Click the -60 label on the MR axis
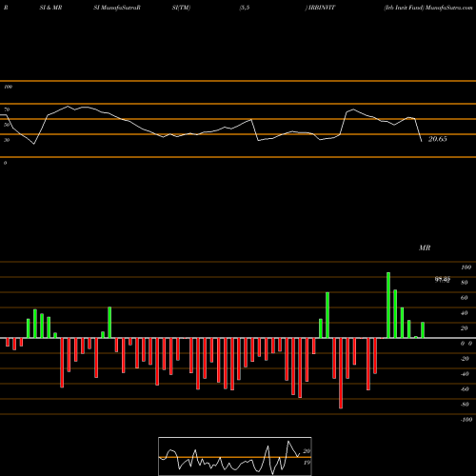476x476 pixels. (465, 389)
